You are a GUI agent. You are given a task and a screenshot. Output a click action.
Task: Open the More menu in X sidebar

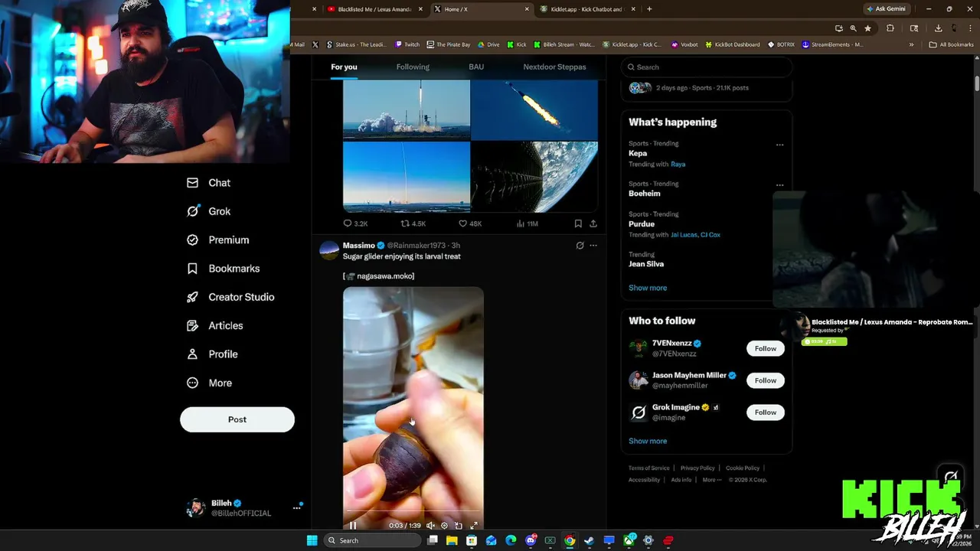[x=210, y=383]
